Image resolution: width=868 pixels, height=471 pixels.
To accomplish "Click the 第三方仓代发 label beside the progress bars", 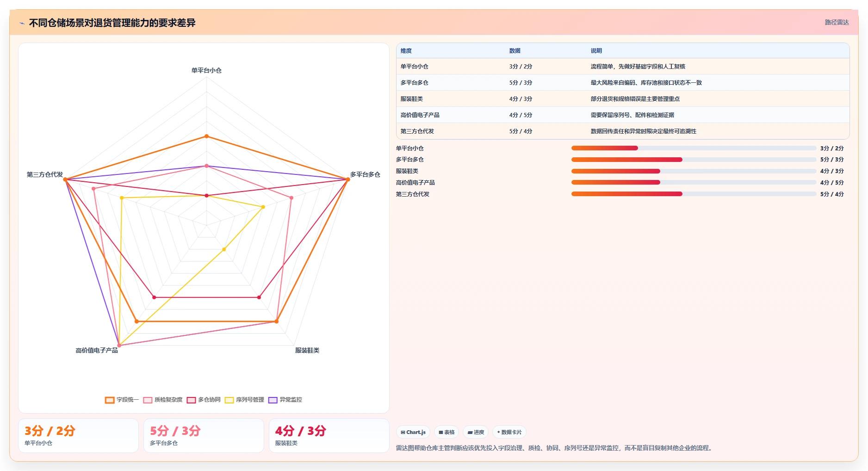I will (413, 194).
